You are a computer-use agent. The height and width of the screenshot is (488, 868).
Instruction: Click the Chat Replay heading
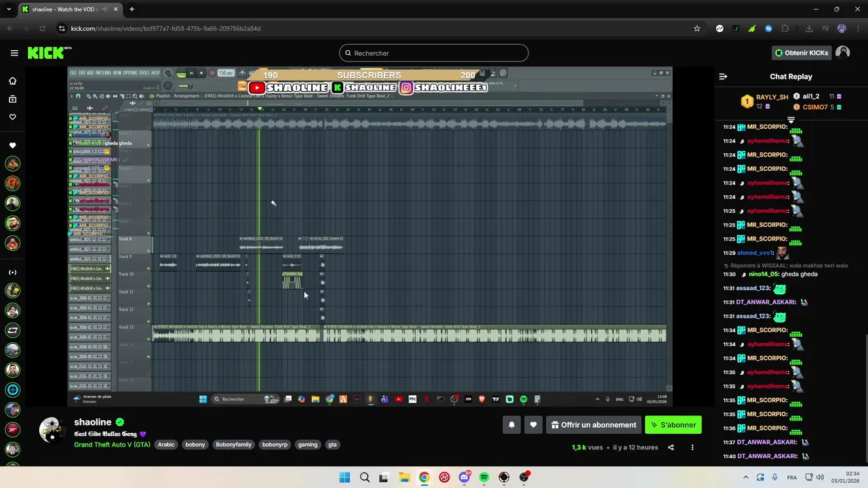[791, 77]
